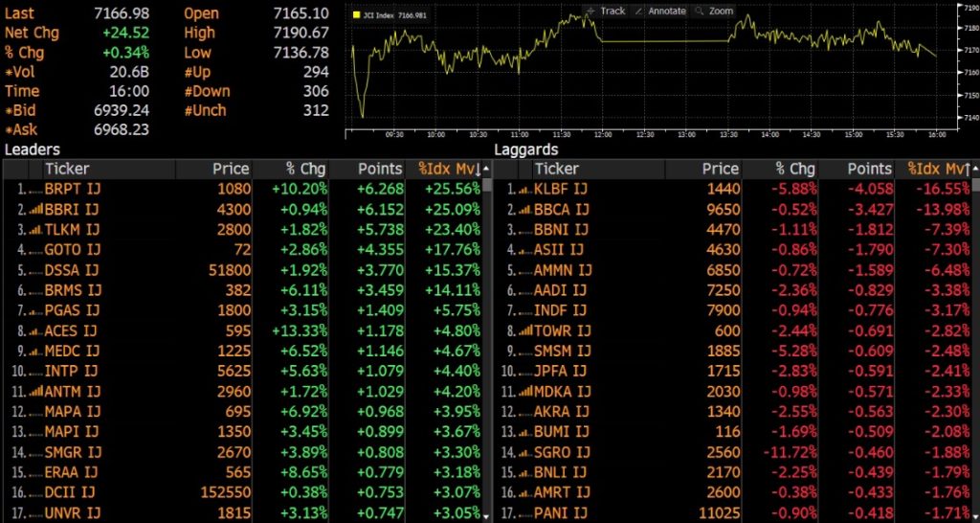Click the #Up count 294
This screenshot has height=523, width=980.
[316, 72]
